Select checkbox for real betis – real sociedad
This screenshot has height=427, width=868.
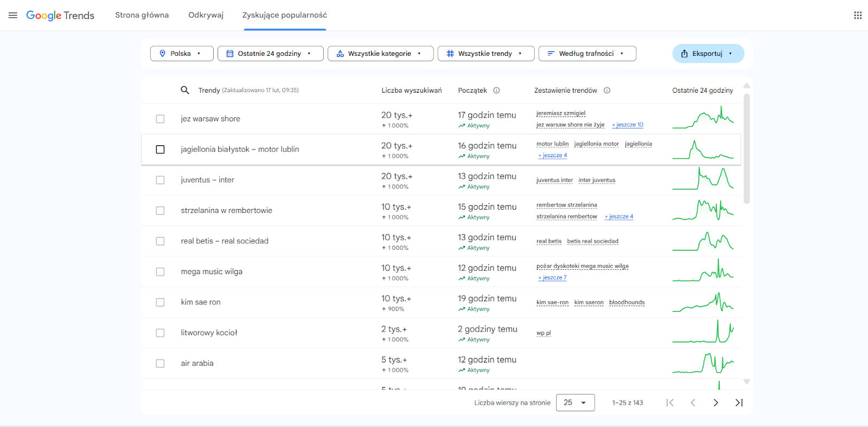(160, 241)
